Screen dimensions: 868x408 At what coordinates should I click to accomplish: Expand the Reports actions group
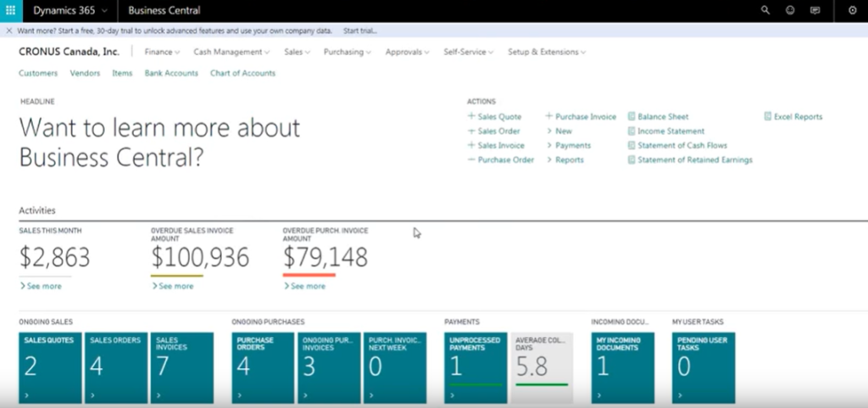click(x=565, y=160)
